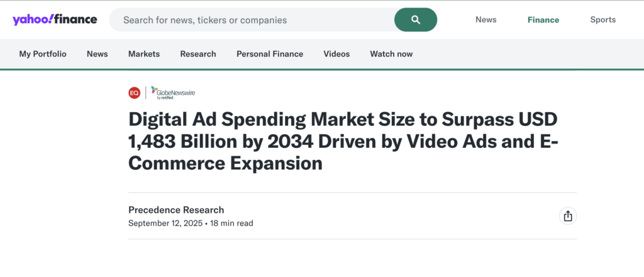Focus the news, tickers or companies search field
The width and height of the screenshot is (644, 277).
pos(252,20)
